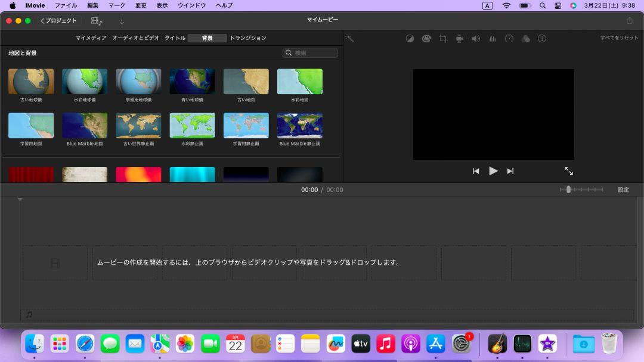Open clip filter and audio effects
Screen dimensions: 644x362
(526, 39)
